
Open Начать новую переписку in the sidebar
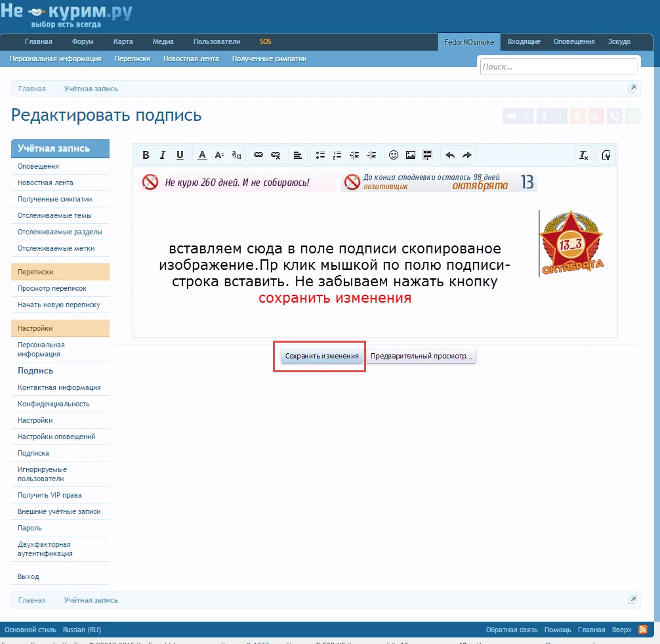coord(59,305)
